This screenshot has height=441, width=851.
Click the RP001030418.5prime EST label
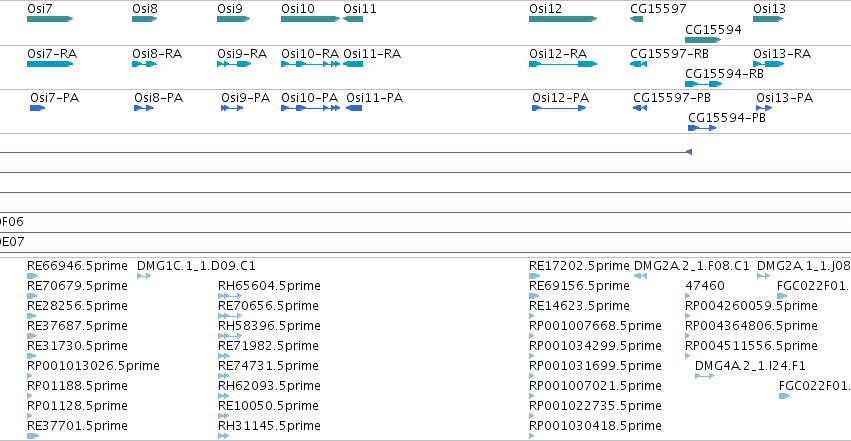click(x=595, y=426)
